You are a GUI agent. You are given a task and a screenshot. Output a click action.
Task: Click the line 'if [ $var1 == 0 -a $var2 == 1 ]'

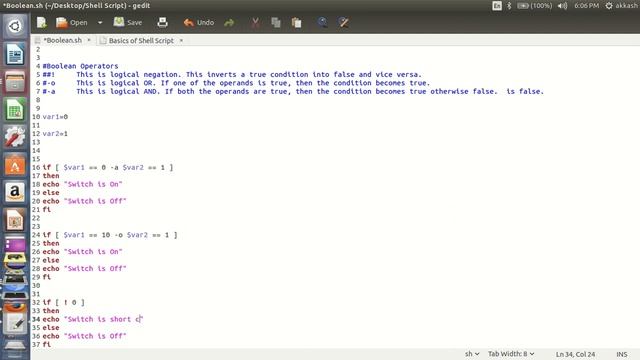pyautogui.click(x=108, y=167)
